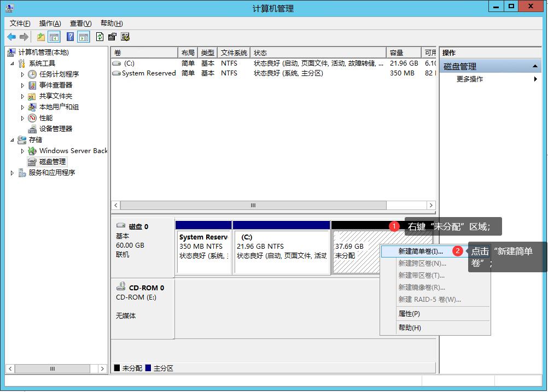Select 属性(P) in the context menu

point(409,314)
